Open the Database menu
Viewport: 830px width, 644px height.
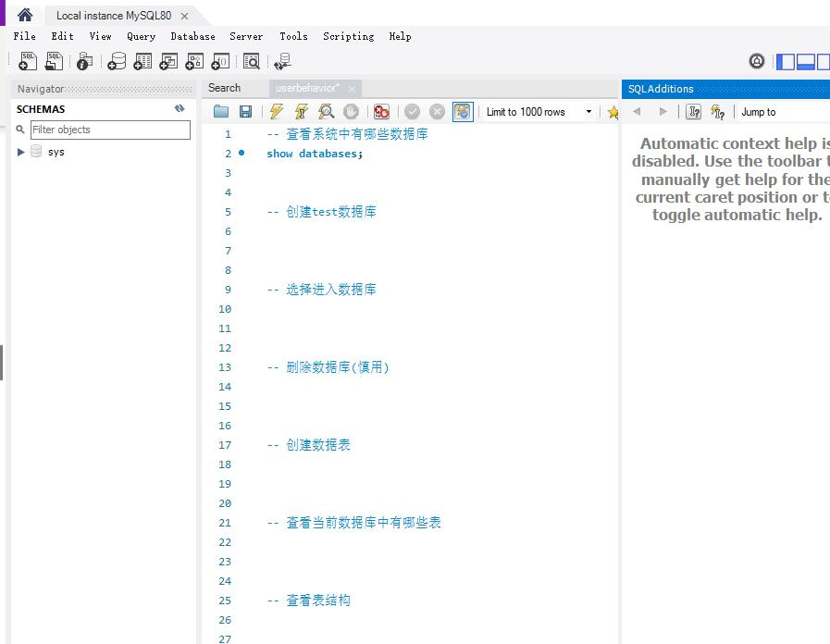point(192,36)
